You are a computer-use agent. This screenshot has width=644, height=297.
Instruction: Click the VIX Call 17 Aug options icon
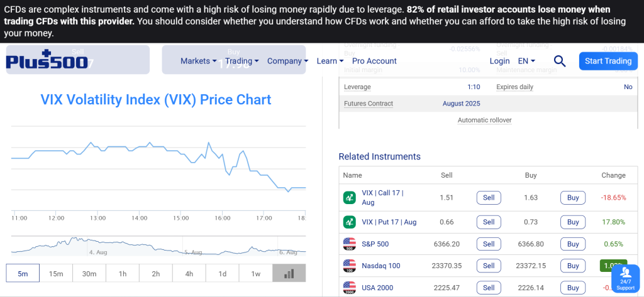pos(349,197)
